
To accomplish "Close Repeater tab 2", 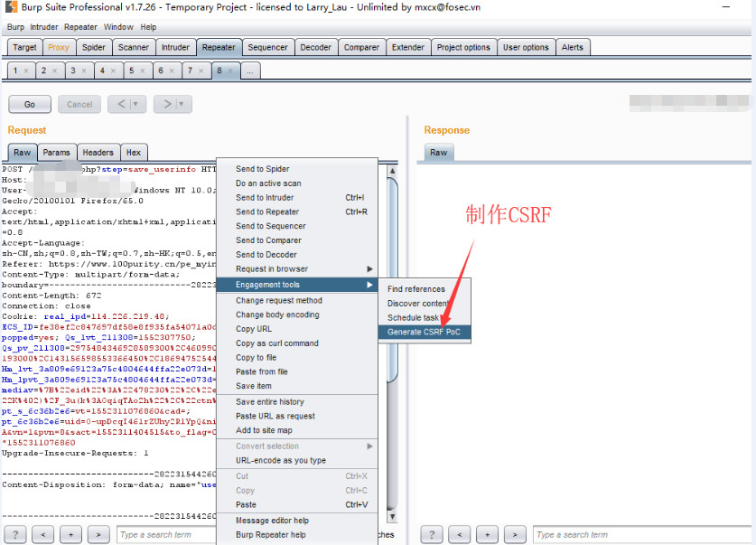I will (x=54, y=70).
